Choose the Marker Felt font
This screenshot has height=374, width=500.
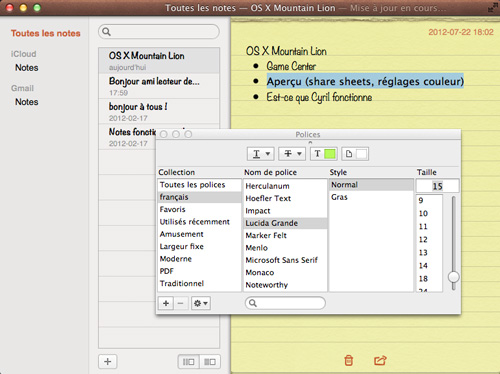tap(285, 235)
